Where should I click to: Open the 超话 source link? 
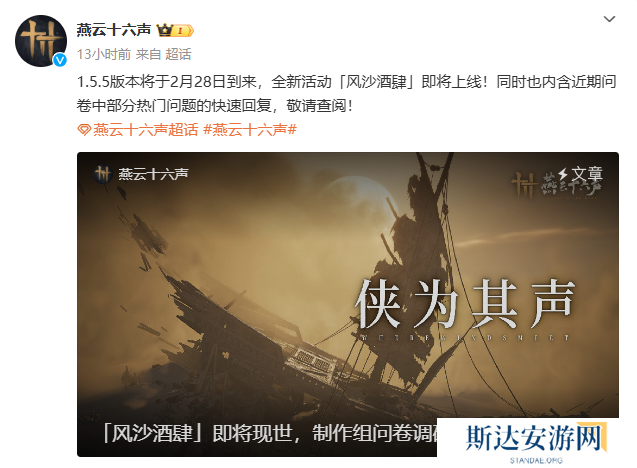178,54
